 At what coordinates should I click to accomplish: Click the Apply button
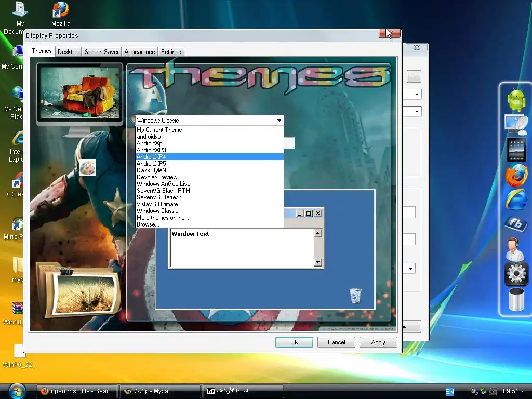tap(378, 342)
